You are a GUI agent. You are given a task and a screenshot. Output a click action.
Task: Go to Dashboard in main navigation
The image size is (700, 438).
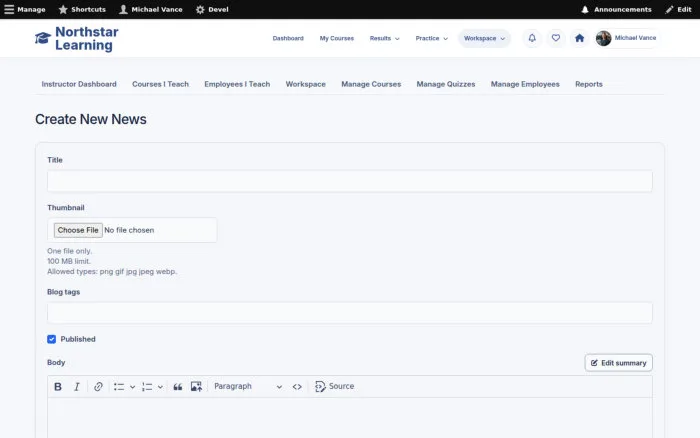(x=288, y=38)
